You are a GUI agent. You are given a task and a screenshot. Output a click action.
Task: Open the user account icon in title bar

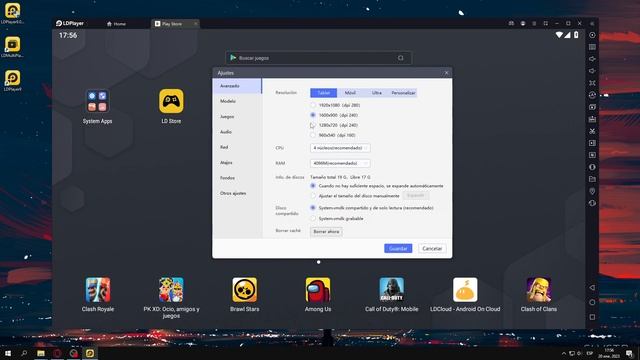click(x=523, y=24)
